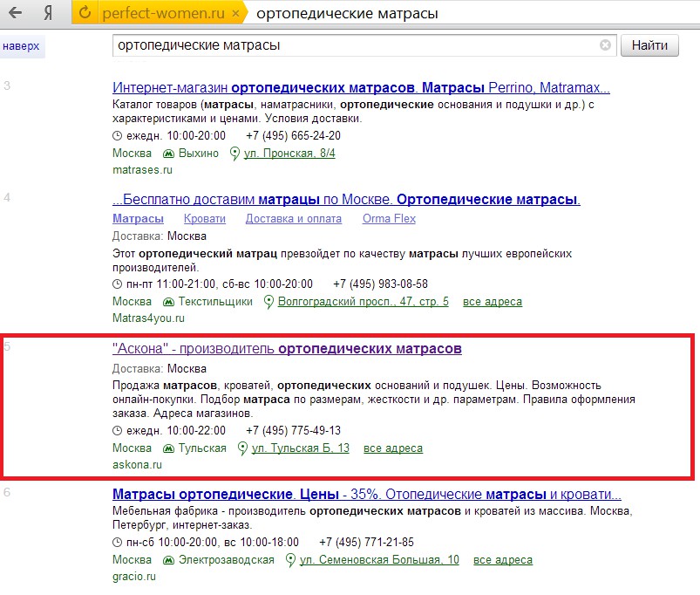
Task: Click the browser address bar query text
Action: point(347,13)
